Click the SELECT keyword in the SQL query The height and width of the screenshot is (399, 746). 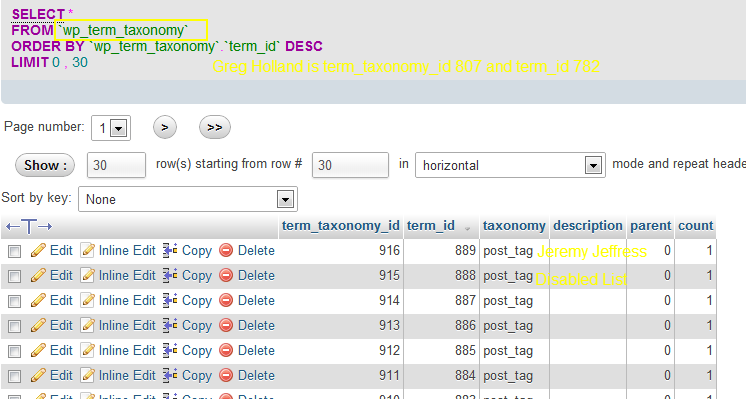click(38, 14)
